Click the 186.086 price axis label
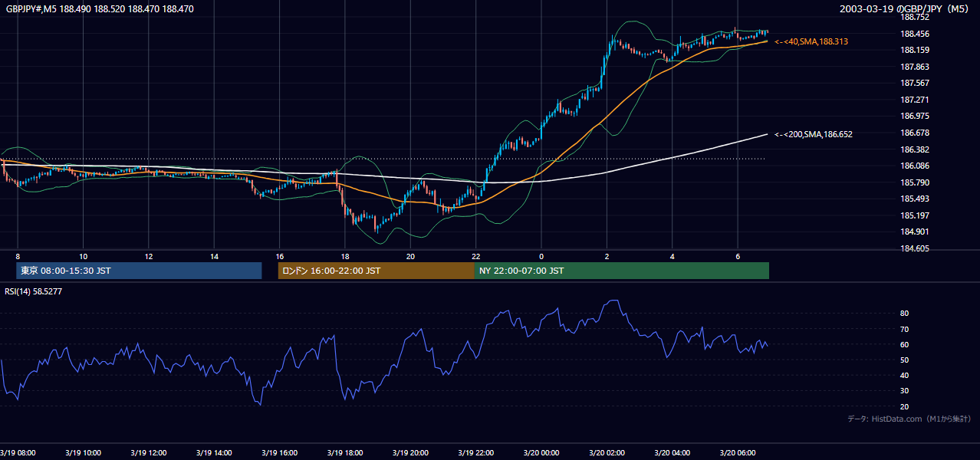Screen dimensions: 980x460 (915, 166)
